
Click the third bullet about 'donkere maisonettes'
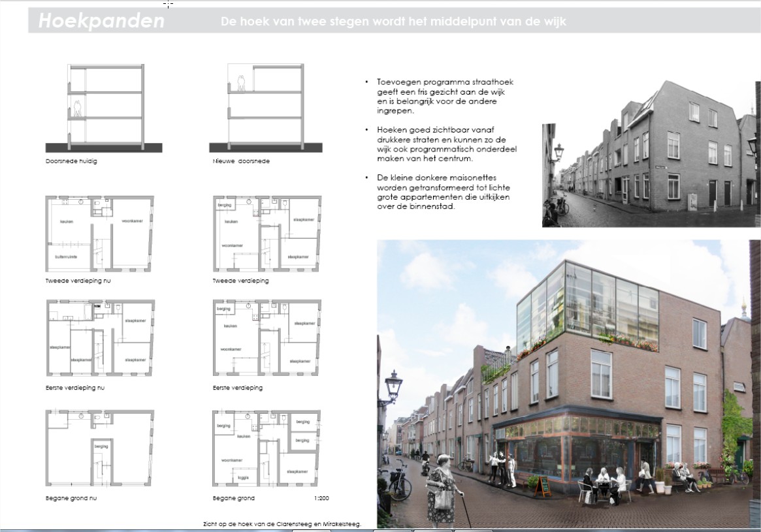click(x=445, y=192)
